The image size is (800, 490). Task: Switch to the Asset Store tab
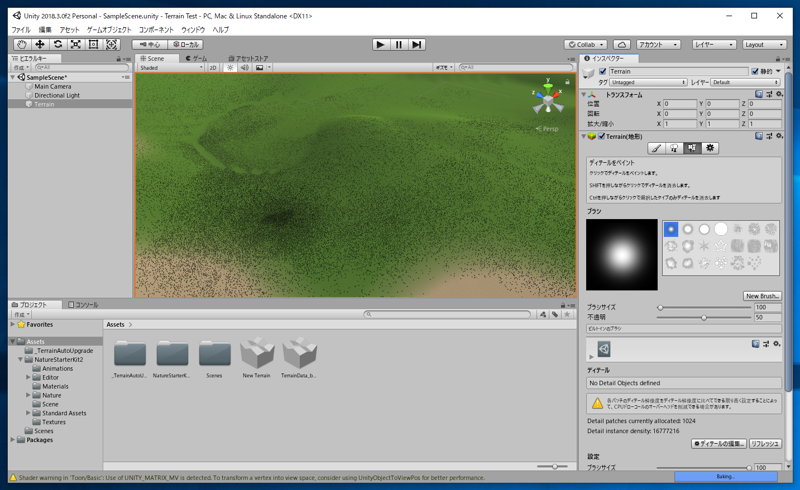tap(248, 58)
